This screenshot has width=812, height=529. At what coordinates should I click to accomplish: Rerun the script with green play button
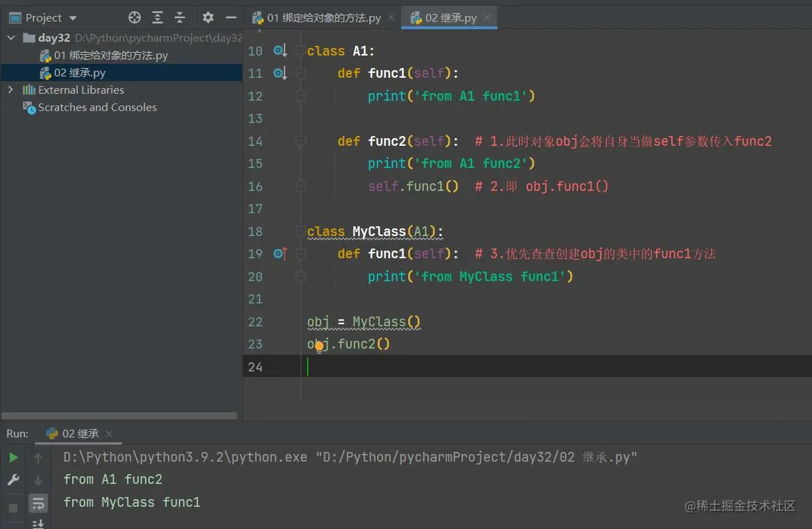[13, 457]
